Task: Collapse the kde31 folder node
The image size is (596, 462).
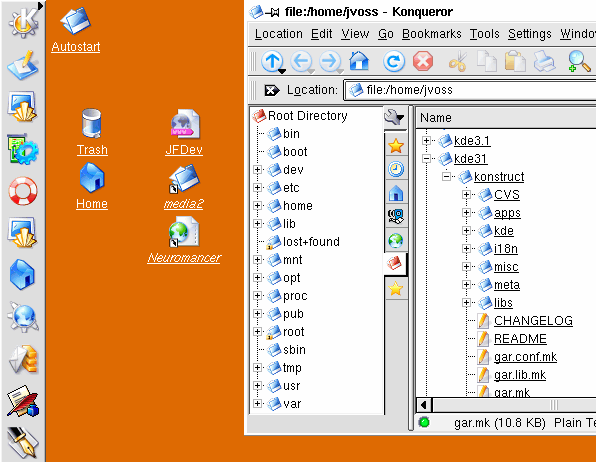Action: click(426, 159)
